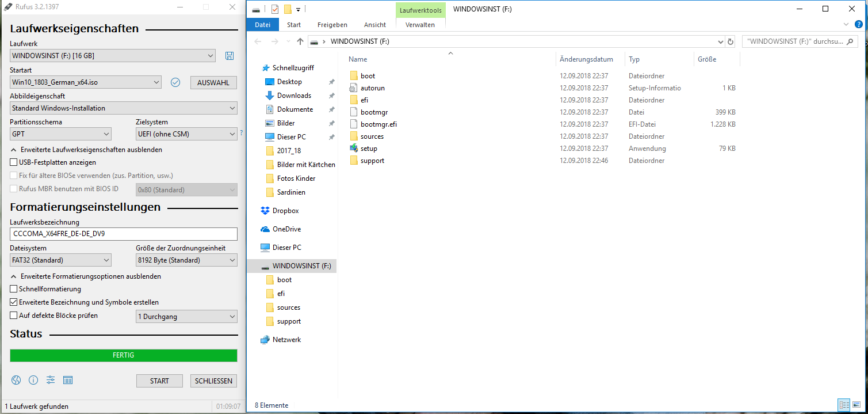Image resolution: width=868 pixels, height=414 pixels.
Task: Show the Rufus log icon
Action: coord(68,380)
